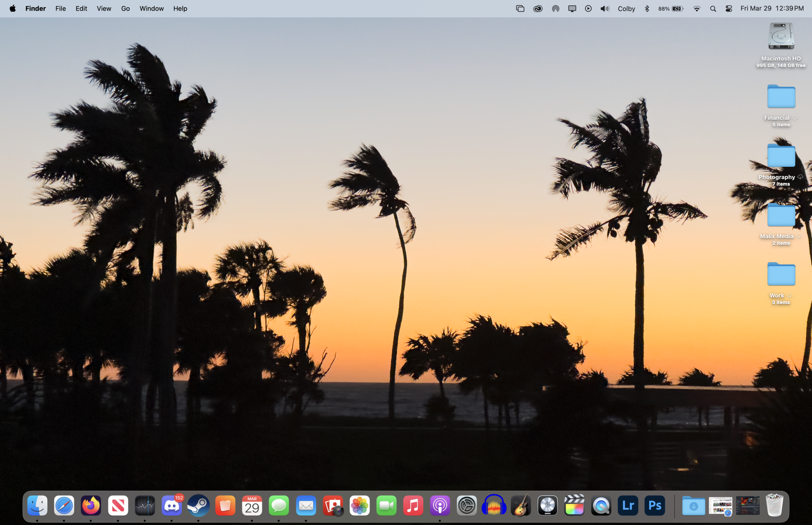Launch Safari browser
812x525 pixels.
click(65, 506)
